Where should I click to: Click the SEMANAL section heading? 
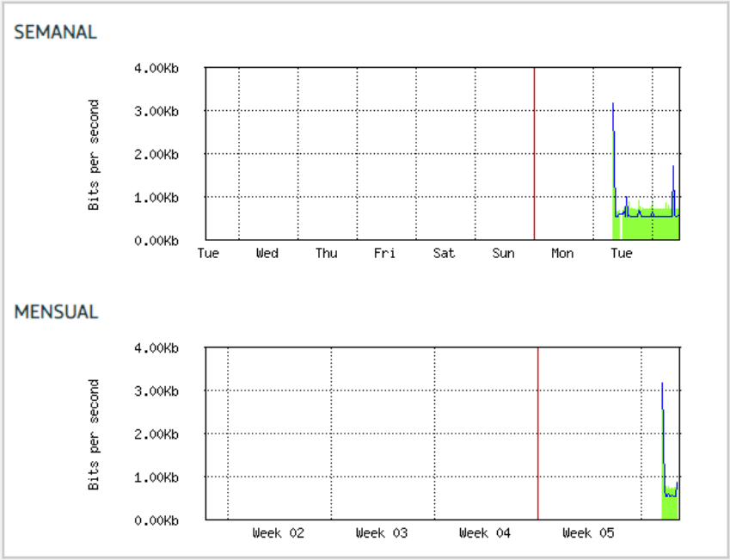(55, 33)
